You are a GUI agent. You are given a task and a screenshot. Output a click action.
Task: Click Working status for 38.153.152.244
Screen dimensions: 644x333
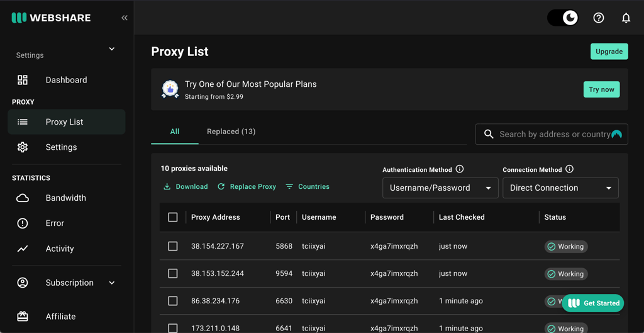pos(566,274)
